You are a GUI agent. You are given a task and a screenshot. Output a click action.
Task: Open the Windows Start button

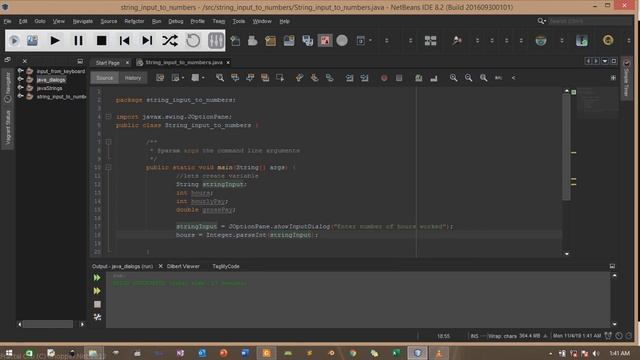[9, 353]
